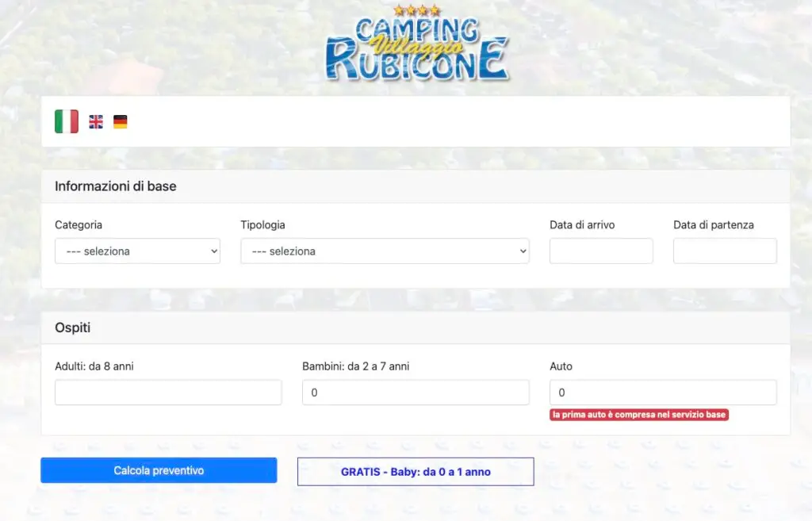Click the Categoria field label
This screenshot has width=812, height=521.
[x=79, y=225]
